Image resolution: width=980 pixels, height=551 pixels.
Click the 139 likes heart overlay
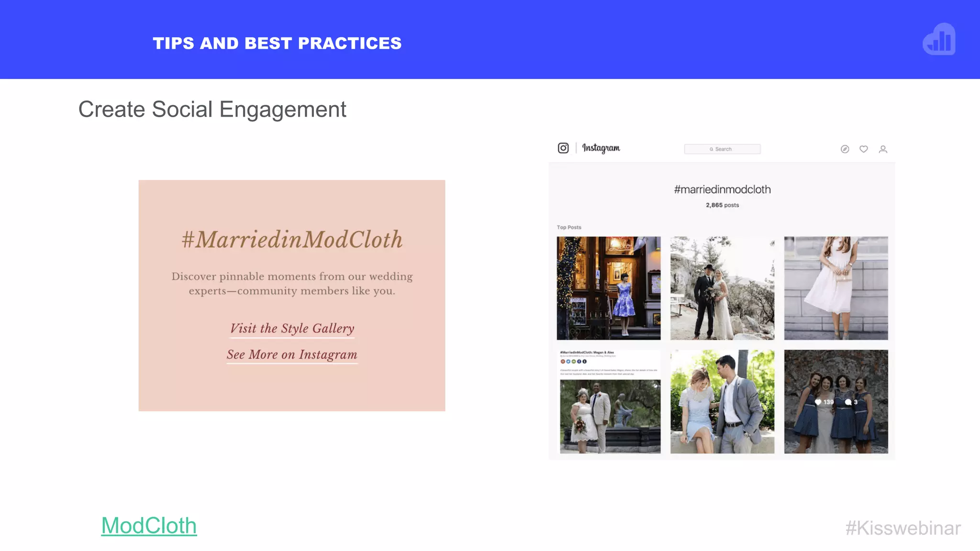click(x=824, y=402)
